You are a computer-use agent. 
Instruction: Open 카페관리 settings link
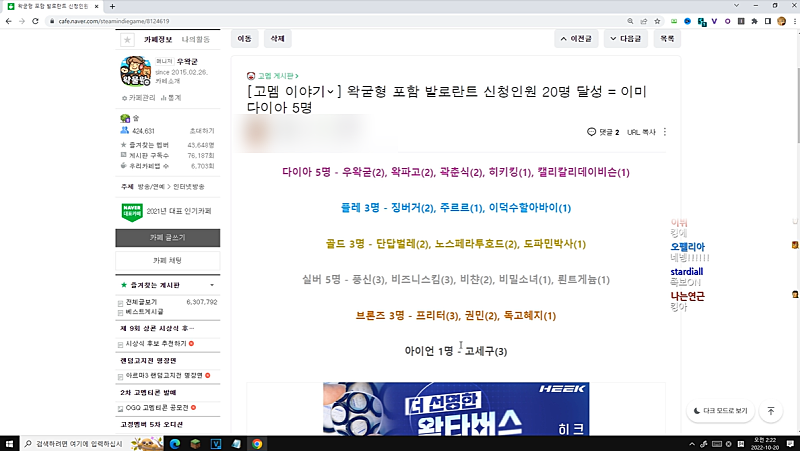[139, 98]
